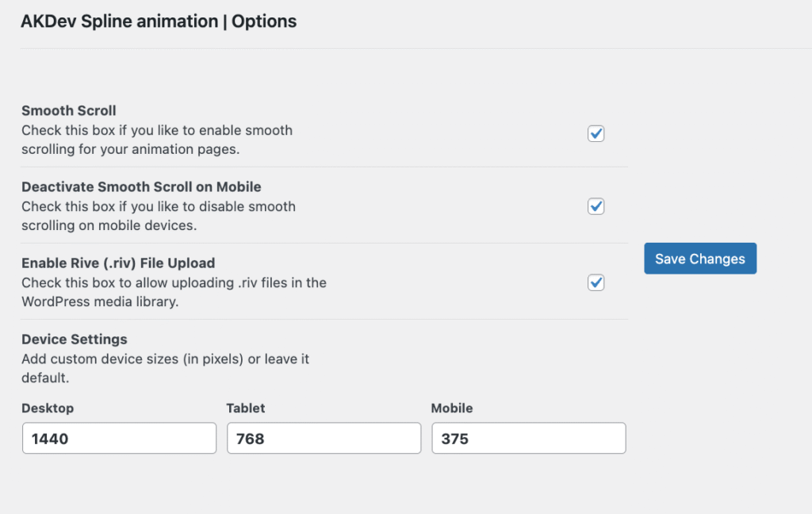Image resolution: width=812 pixels, height=514 pixels.
Task: Click 'Enable Rive (.riv) File Upload' label
Action: pos(118,263)
